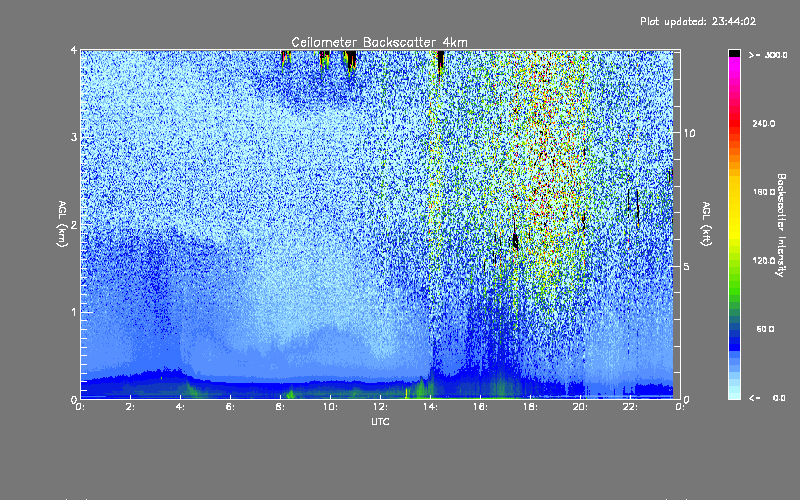Select the "20:" hour tick on UTC axis
Screen dimensions: 800x500
click(x=581, y=407)
